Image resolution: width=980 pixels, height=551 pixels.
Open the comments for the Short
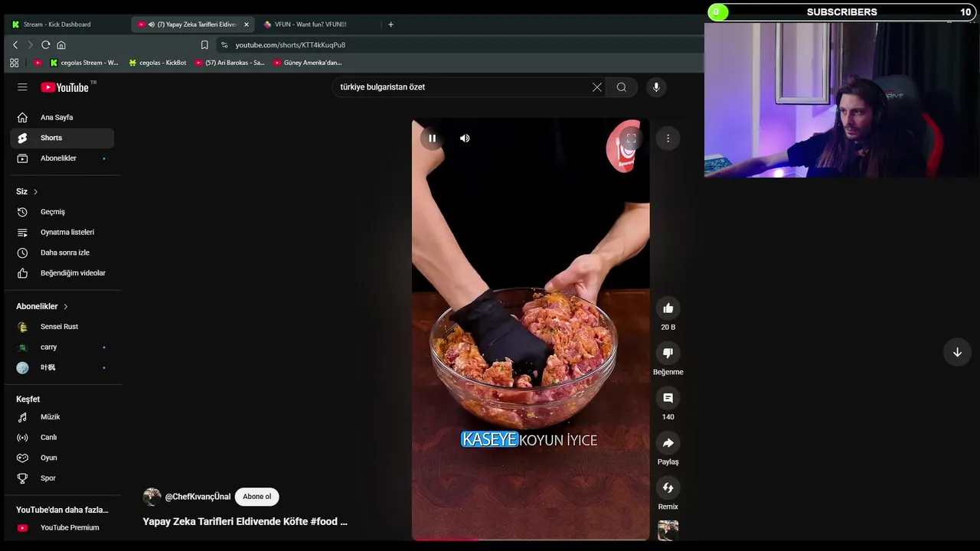click(668, 398)
